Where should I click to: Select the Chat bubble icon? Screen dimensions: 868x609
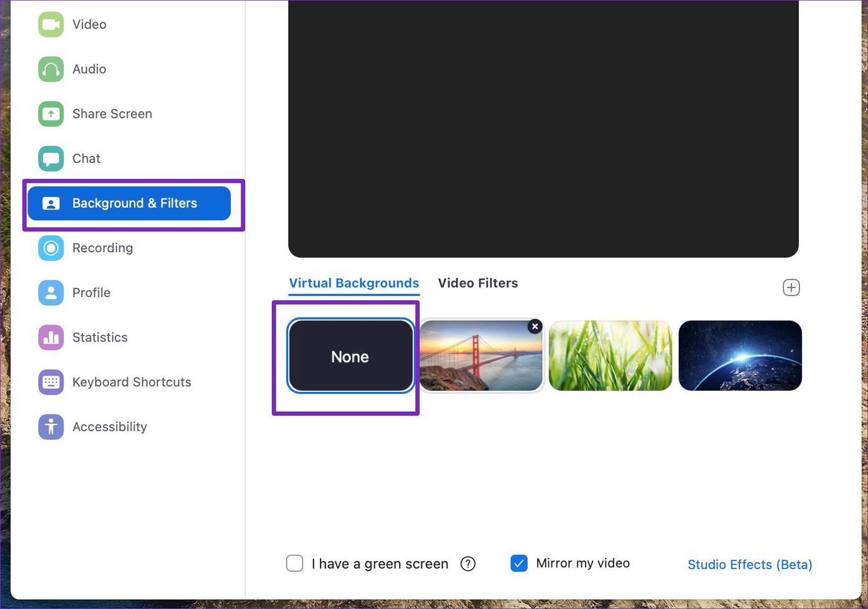[51, 158]
